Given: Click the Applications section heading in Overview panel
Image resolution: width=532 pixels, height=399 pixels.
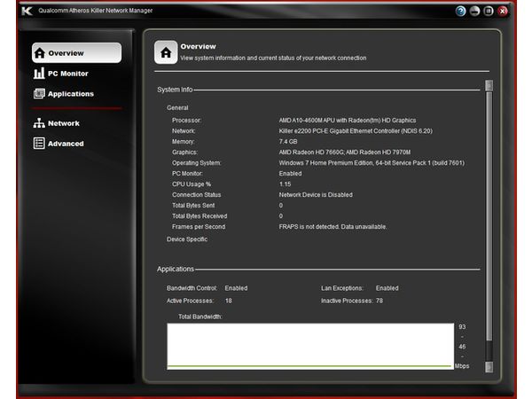Looking at the screenshot, I should (x=176, y=269).
